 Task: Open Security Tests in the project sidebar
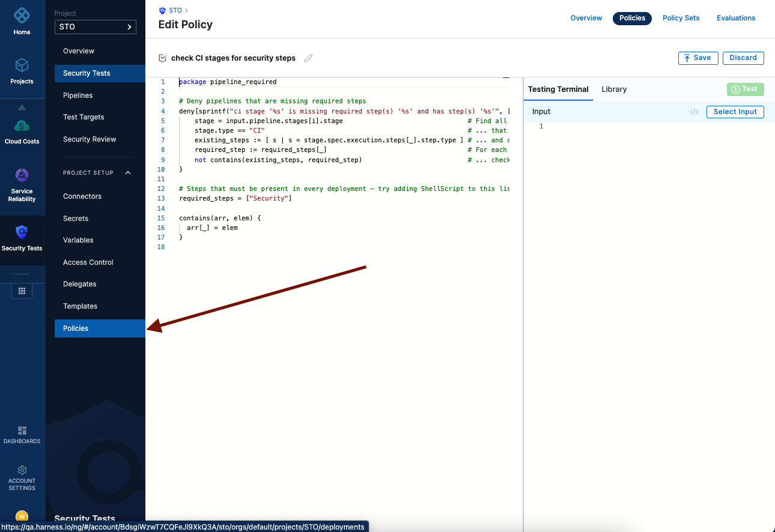[100, 73]
